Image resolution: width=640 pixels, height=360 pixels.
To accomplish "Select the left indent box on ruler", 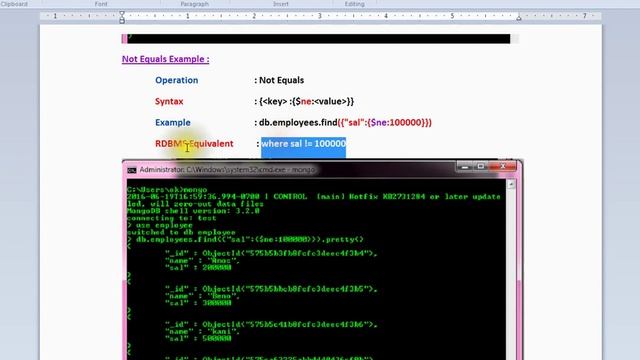I will coord(122,21).
